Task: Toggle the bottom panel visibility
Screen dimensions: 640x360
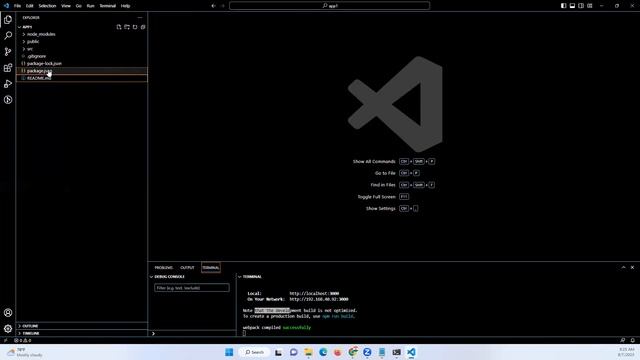Action: 572,6
